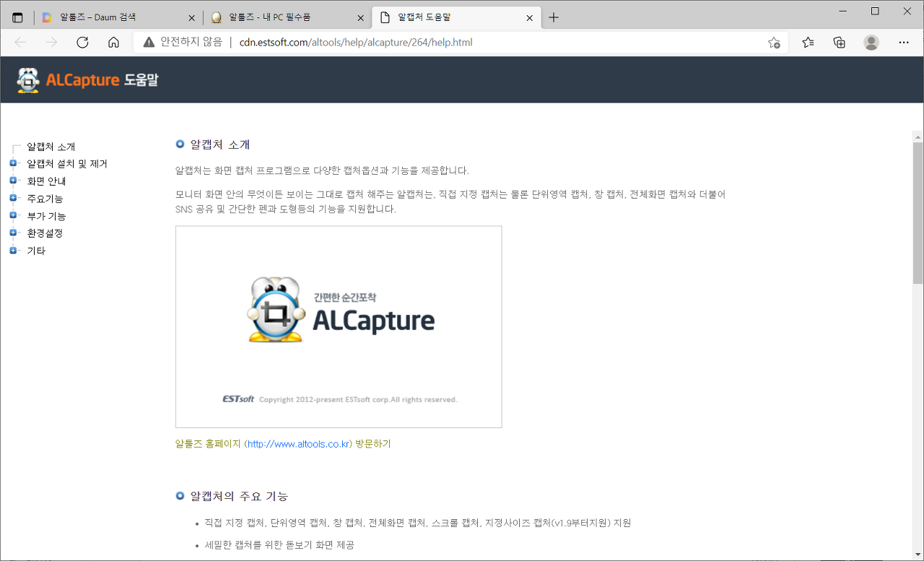The image size is (924, 561).
Task: Open a new tab with plus button
Action: (x=554, y=17)
